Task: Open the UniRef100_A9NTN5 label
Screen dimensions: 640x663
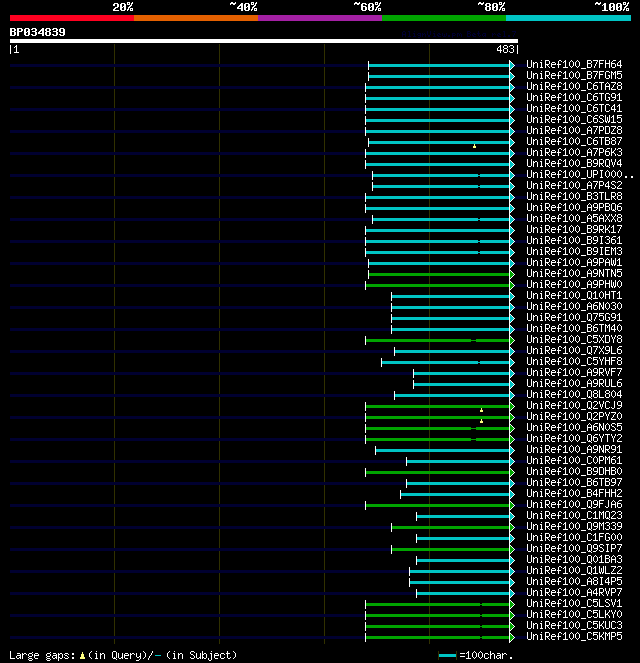Action: coord(574,274)
